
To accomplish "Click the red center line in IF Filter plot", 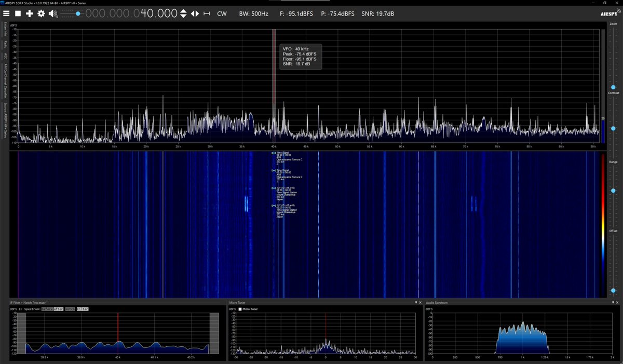I will coord(118,333).
